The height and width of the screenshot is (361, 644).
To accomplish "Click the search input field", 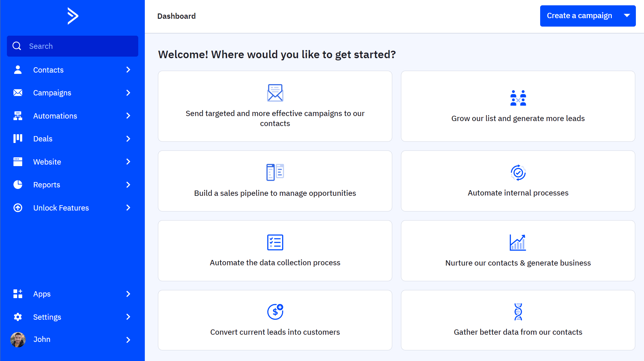I will tap(72, 46).
